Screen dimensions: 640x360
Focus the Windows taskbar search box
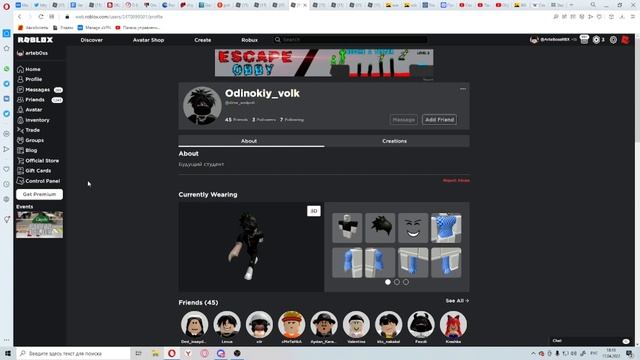coord(73,353)
